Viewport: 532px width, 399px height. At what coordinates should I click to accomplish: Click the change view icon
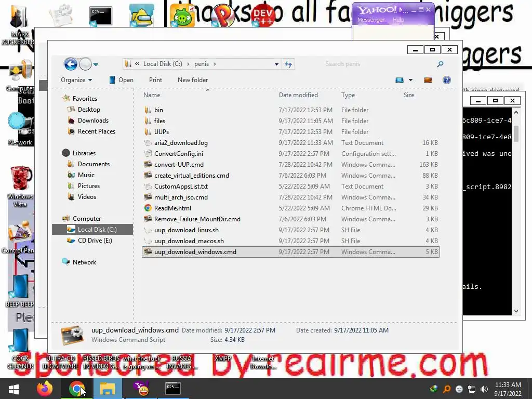point(400,80)
